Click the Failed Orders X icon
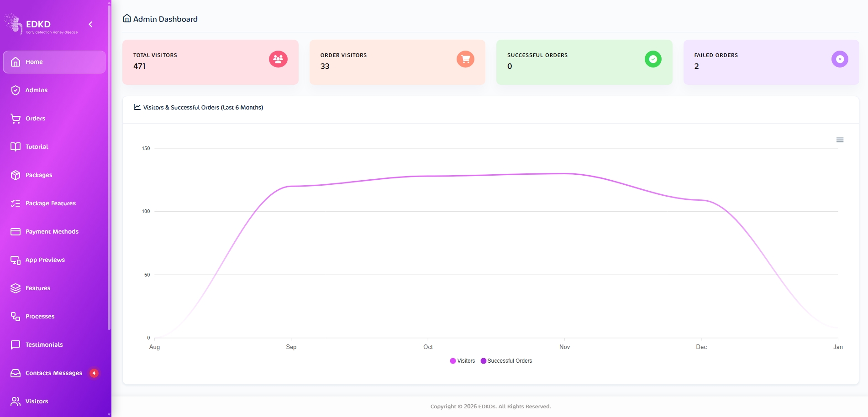The height and width of the screenshot is (417, 868). pyautogui.click(x=840, y=59)
